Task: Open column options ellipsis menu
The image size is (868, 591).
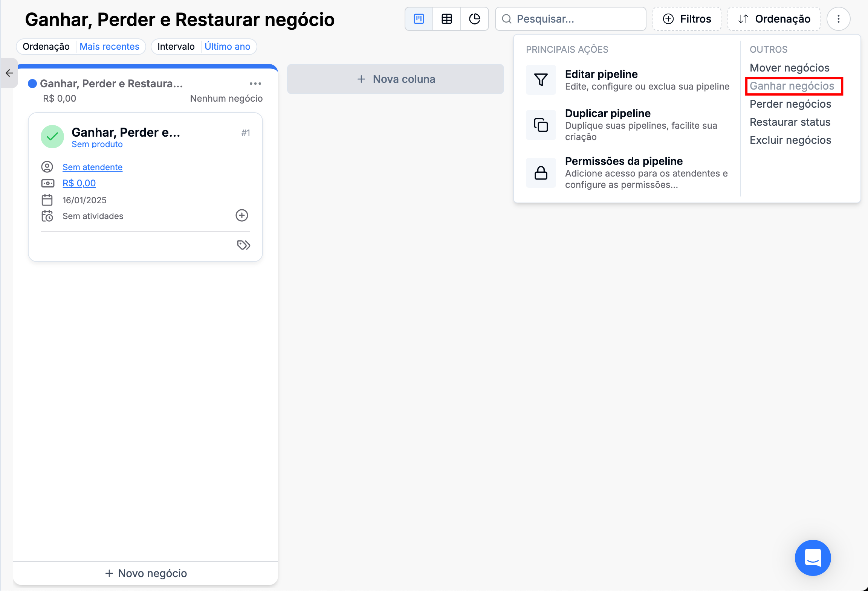Action: point(255,84)
